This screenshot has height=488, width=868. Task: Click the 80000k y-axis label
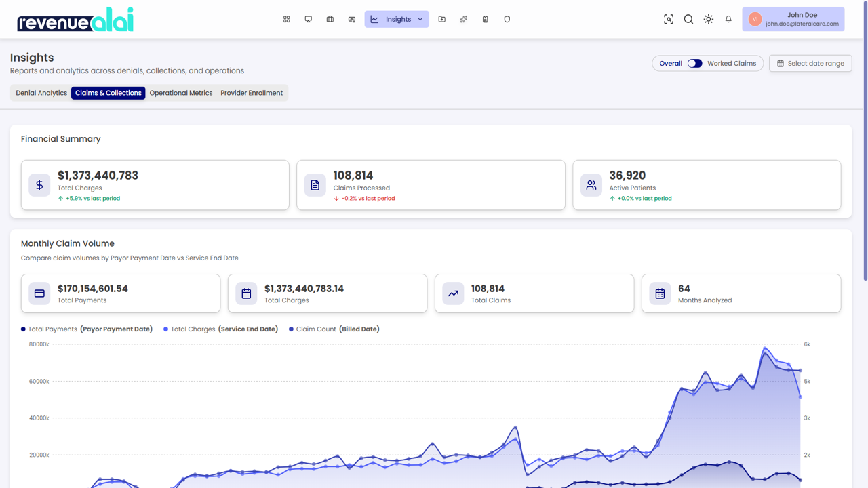[39, 344]
